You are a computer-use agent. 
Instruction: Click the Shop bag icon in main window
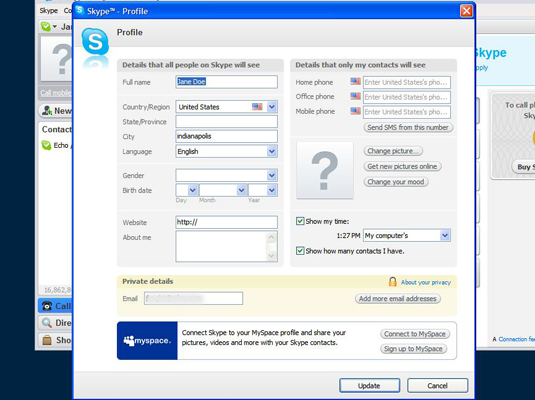(x=47, y=340)
